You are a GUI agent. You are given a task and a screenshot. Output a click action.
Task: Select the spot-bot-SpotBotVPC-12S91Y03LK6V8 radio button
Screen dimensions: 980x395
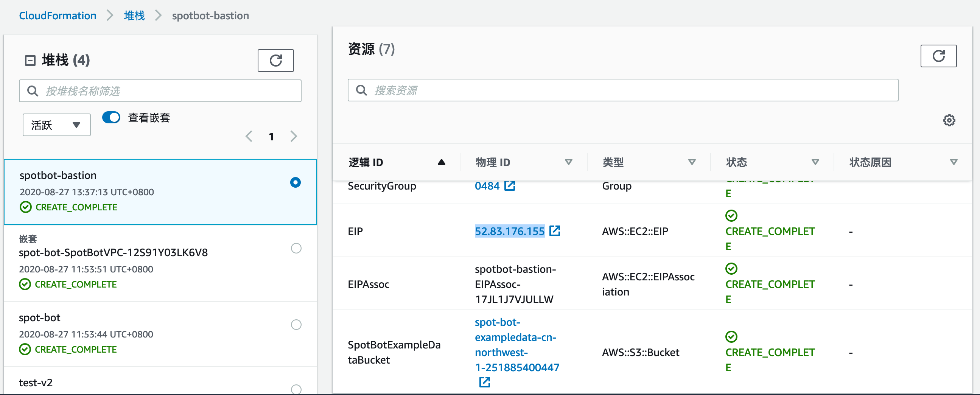point(296,248)
